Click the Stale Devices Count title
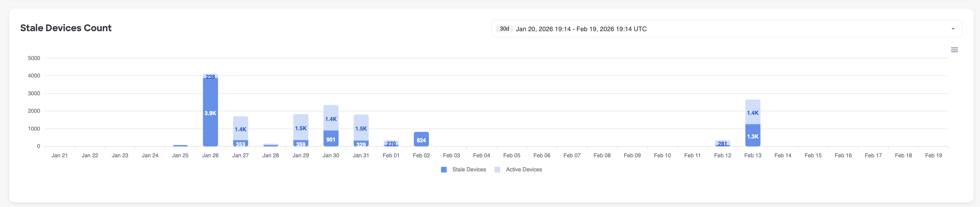This screenshot has width=980, height=207. (66, 28)
